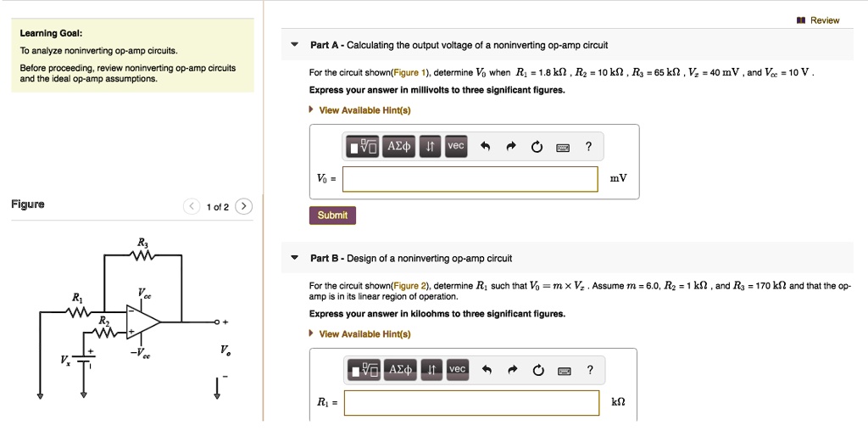Open Part B keyboard shortcuts icon
Image resolution: width=868 pixels, height=431 pixels.
click(x=563, y=370)
